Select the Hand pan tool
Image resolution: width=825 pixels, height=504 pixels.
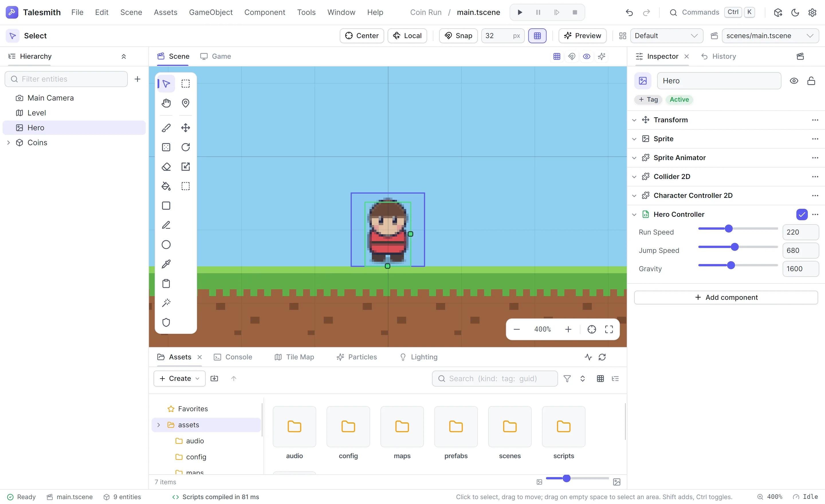tap(166, 103)
